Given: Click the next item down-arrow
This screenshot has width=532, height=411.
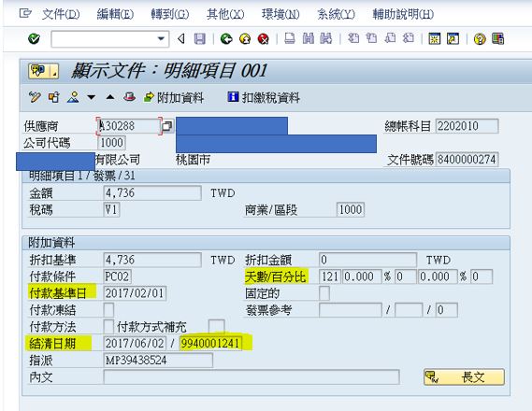Looking at the screenshot, I should pyautogui.click(x=91, y=97).
